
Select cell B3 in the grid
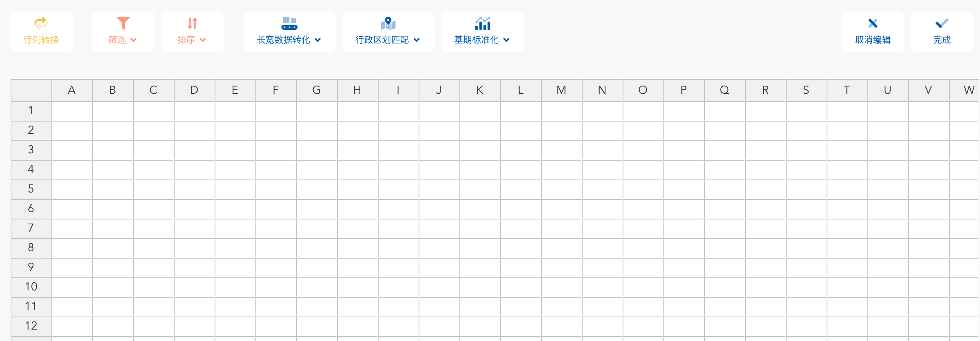tap(113, 150)
